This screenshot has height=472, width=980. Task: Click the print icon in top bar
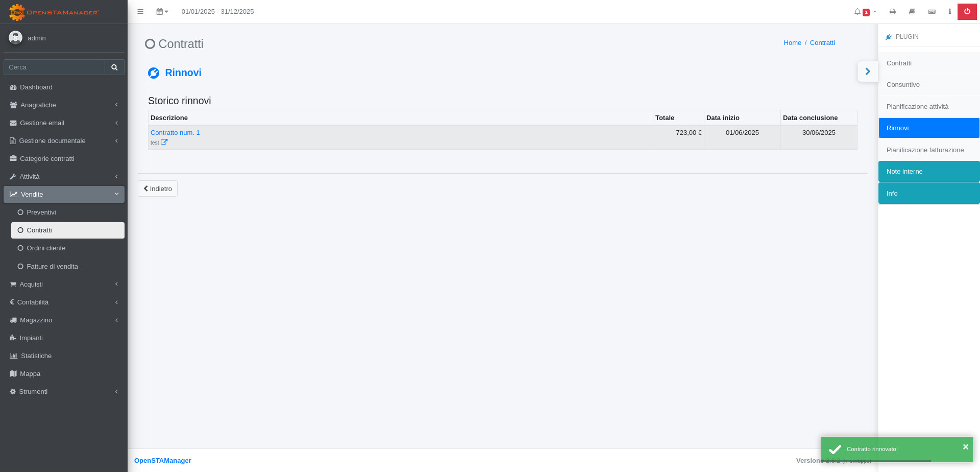point(892,12)
